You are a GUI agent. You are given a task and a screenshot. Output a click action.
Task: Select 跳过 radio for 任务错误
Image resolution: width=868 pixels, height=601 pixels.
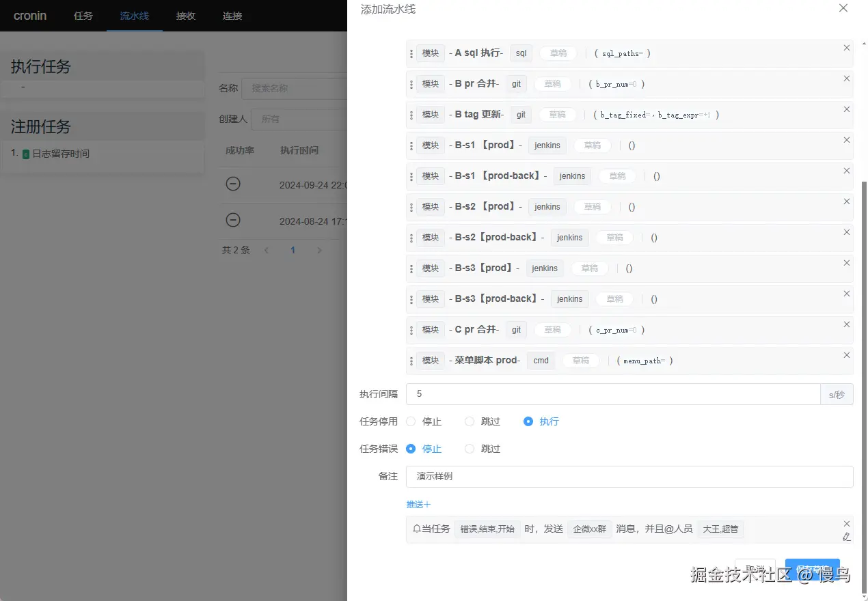(469, 449)
